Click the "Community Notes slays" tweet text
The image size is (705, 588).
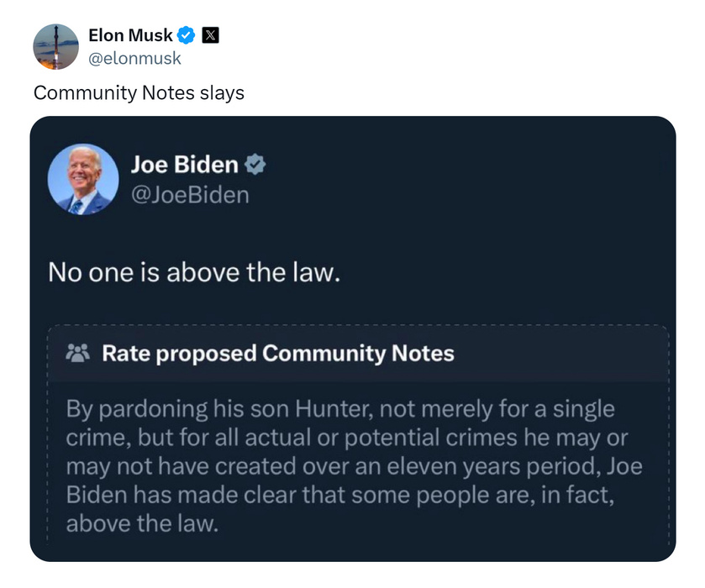(x=139, y=92)
